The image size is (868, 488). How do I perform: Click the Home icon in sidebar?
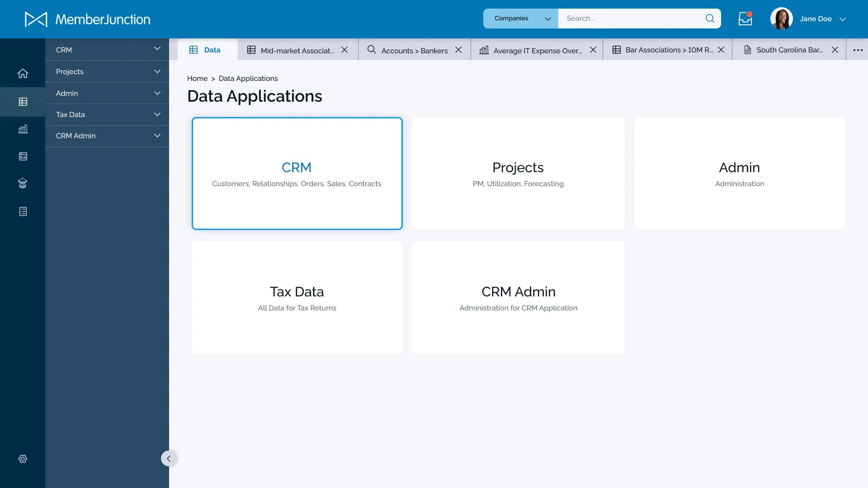click(x=23, y=73)
